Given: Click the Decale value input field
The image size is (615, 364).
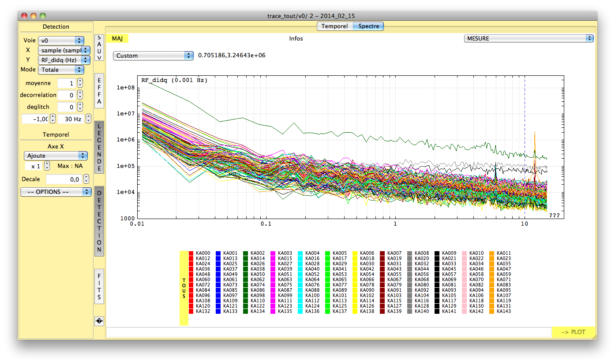Looking at the screenshot, I should [64, 179].
